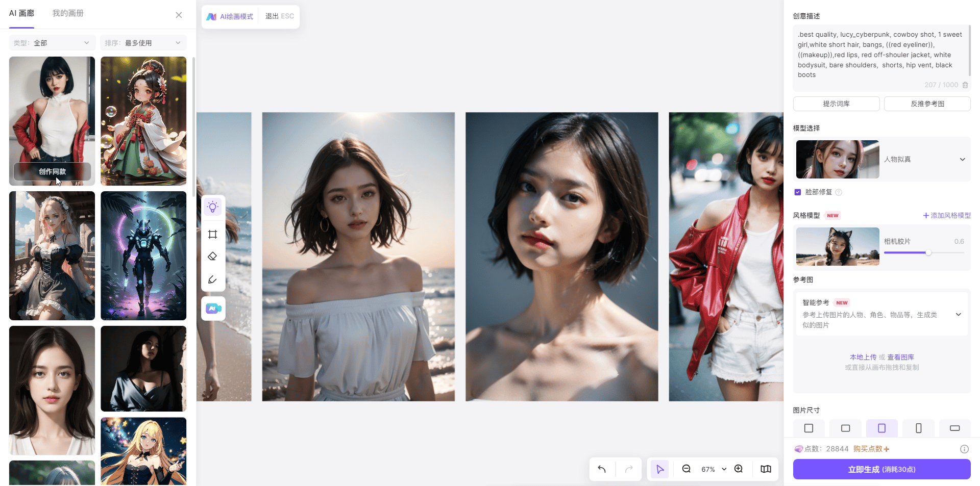Switch to the 我的画册 tab
Viewport: 980px width, 486px height.
pos(68,13)
